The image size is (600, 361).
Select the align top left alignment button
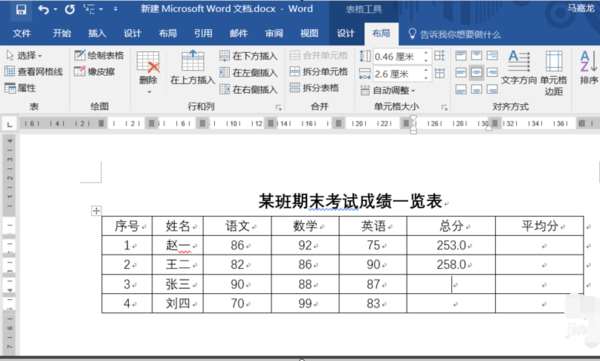coord(461,56)
